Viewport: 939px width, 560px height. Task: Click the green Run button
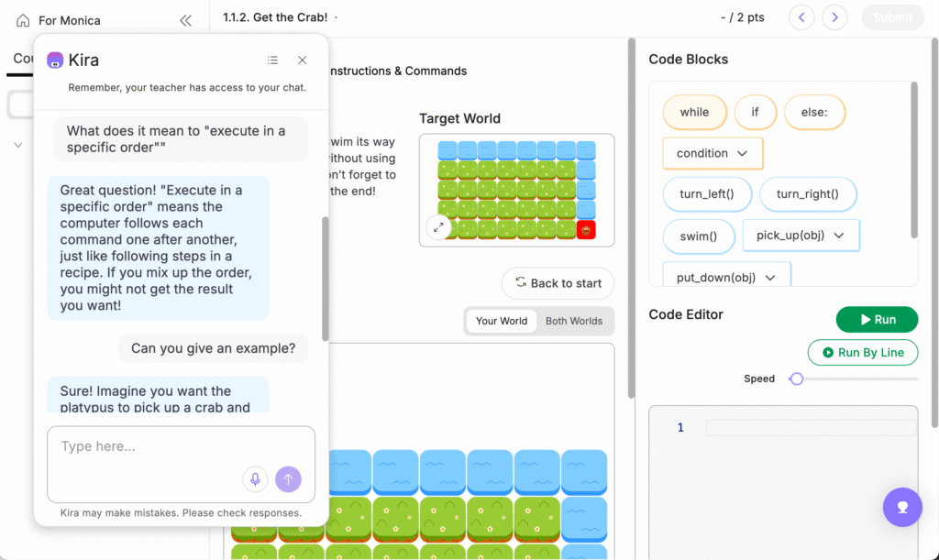point(877,320)
